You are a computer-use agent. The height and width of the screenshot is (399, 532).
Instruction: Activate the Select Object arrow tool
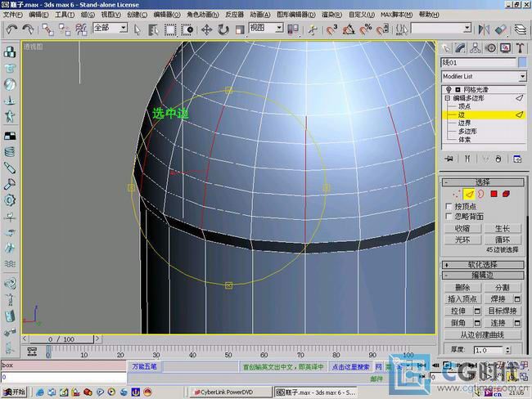pos(138,29)
